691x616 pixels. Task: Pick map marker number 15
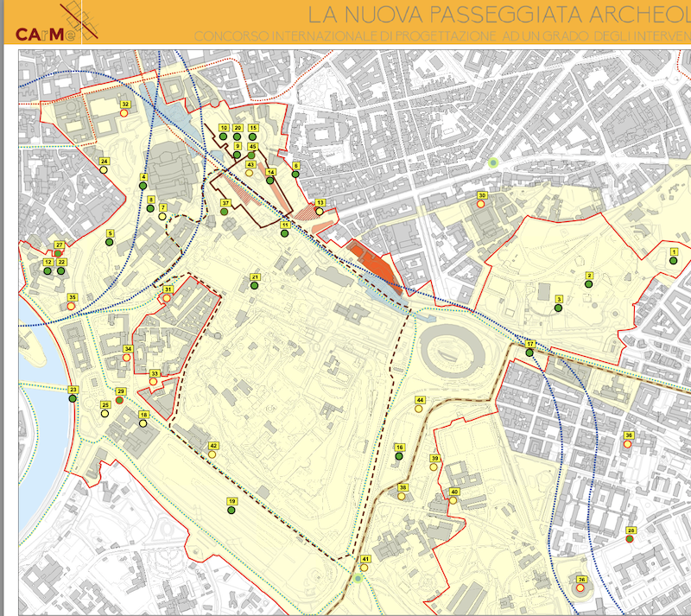tap(252, 137)
